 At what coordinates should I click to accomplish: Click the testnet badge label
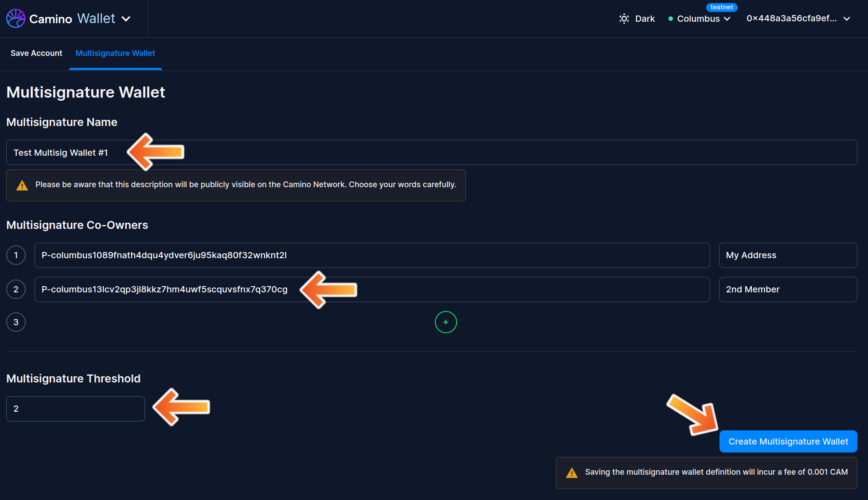coord(721,7)
